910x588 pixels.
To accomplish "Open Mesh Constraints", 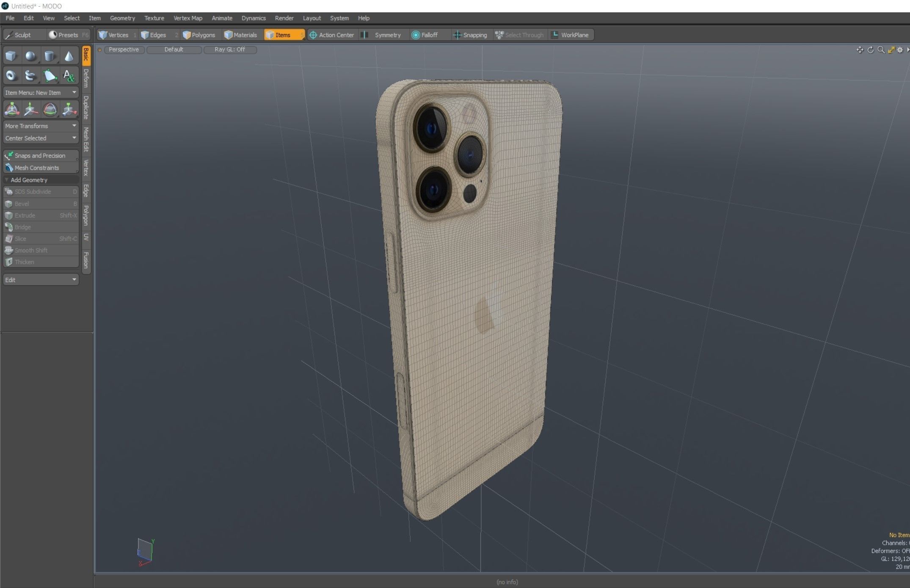I will pos(41,168).
